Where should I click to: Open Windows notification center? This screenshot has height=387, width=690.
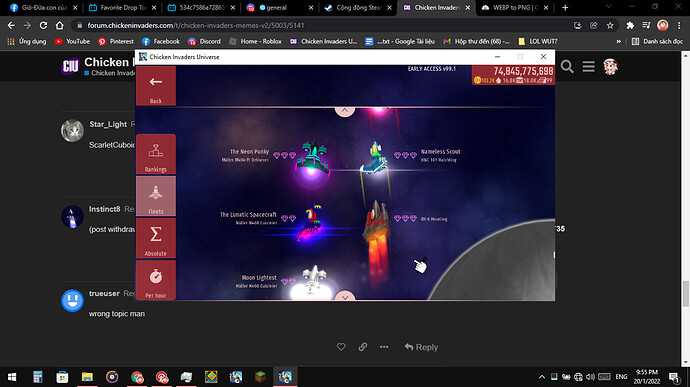pyautogui.click(x=674, y=377)
